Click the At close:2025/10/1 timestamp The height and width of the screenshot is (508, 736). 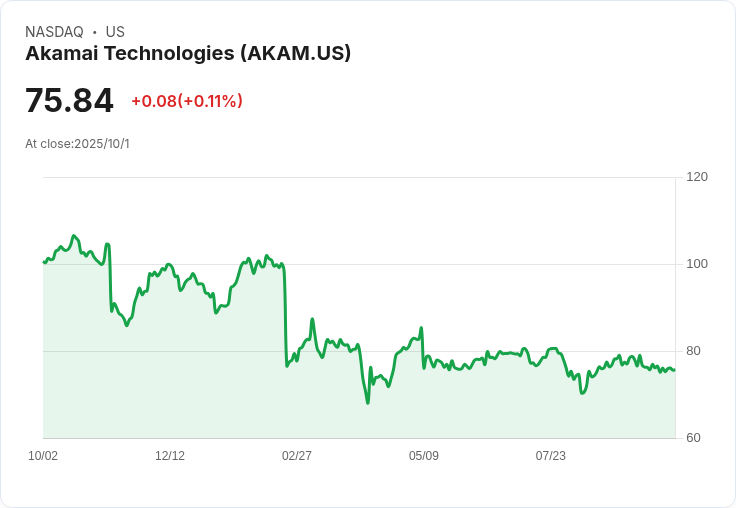[x=77, y=144]
